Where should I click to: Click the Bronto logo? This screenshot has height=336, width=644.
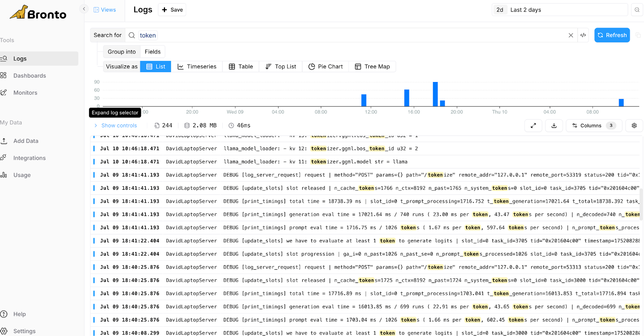[x=38, y=13]
